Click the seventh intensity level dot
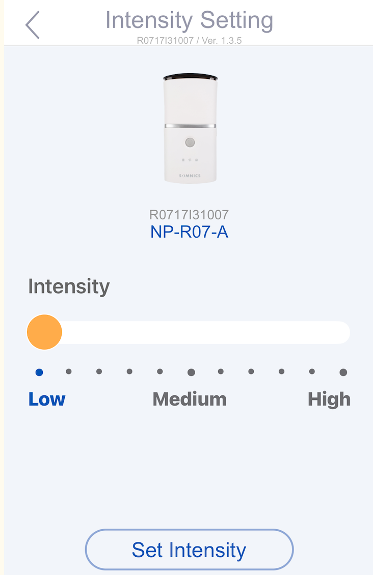Viewport: 374px width, 576px height. click(220, 372)
